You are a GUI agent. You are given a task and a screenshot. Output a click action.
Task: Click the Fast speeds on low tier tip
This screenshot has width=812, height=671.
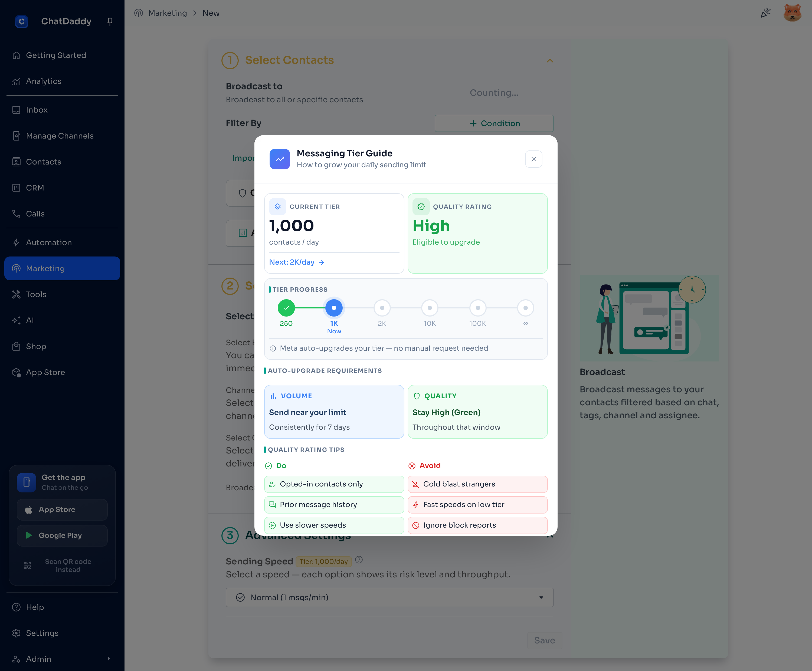[x=477, y=504]
